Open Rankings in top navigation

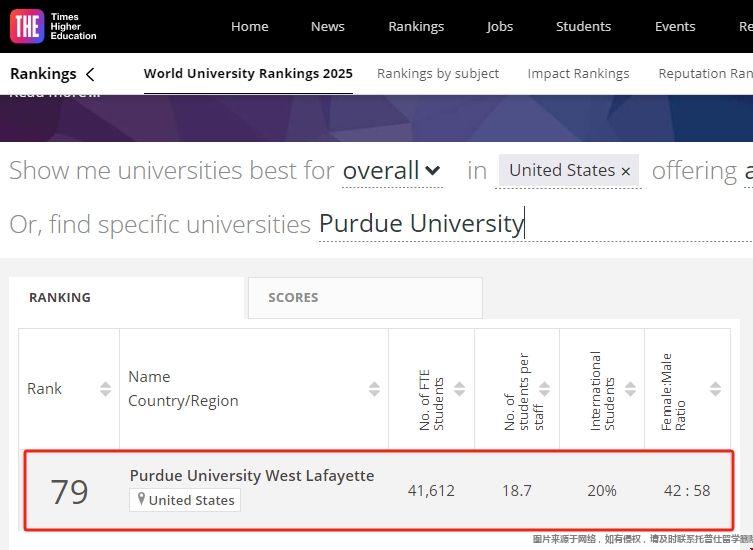coord(416,26)
